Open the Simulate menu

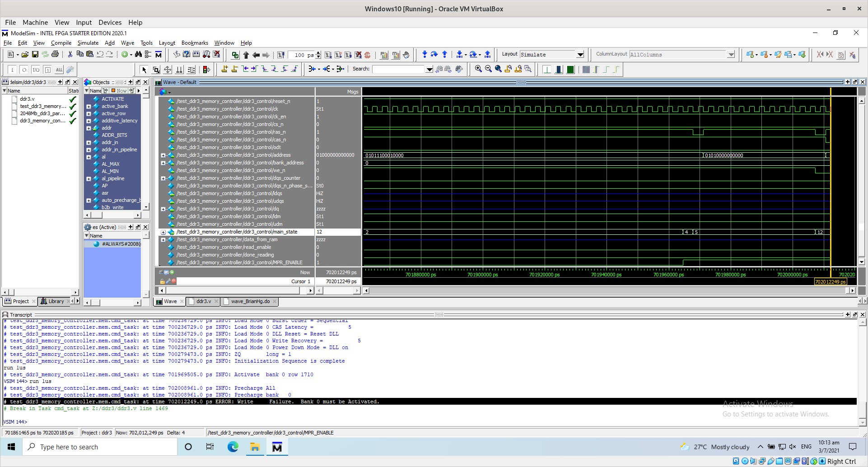click(88, 43)
